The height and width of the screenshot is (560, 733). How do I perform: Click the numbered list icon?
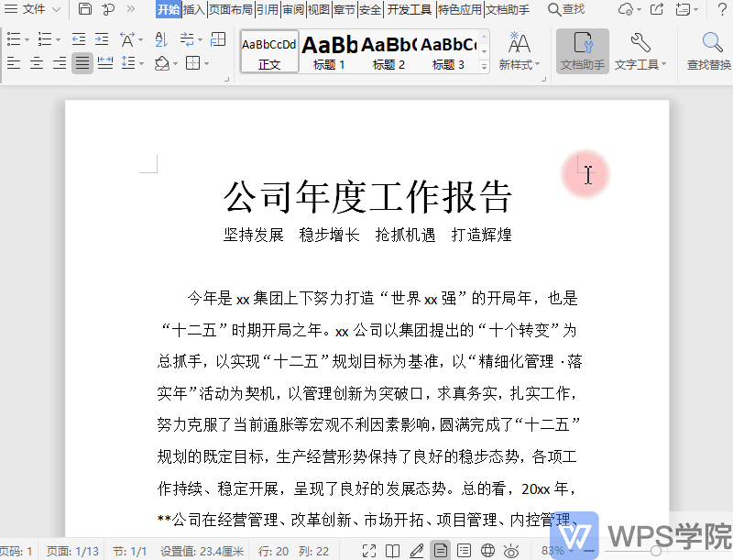tap(44, 39)
